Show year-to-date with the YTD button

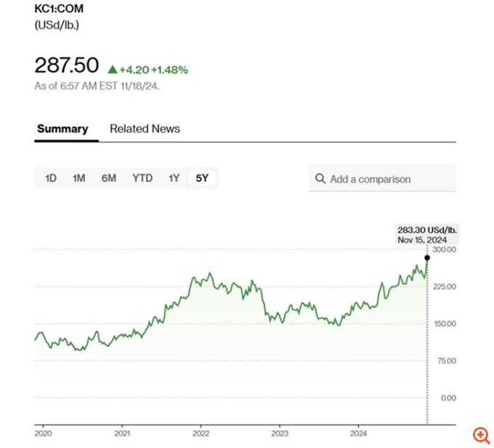click(x=142, y=178)
